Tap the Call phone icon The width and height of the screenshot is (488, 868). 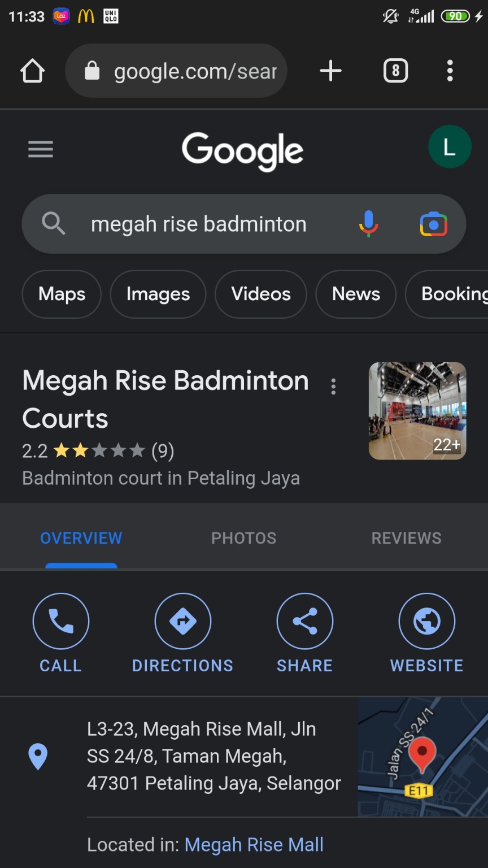coord(61,621)
